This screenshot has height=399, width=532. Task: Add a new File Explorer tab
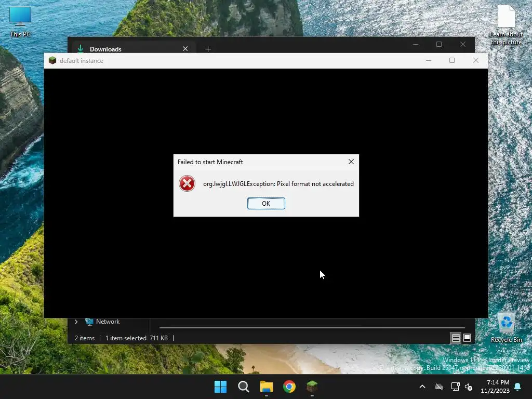pyautogui.click(x=208, y=49)
